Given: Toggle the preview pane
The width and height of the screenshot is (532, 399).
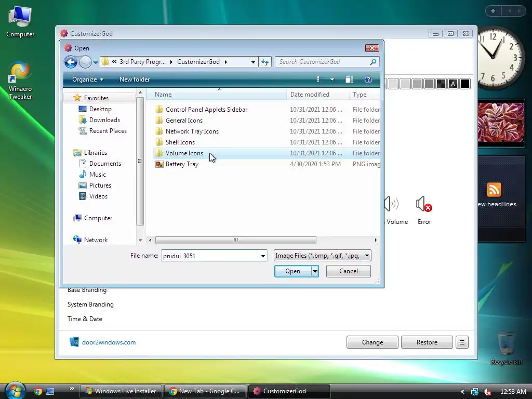Looking at the screenshot, I should pyautogui.click(x=350, y=79).
